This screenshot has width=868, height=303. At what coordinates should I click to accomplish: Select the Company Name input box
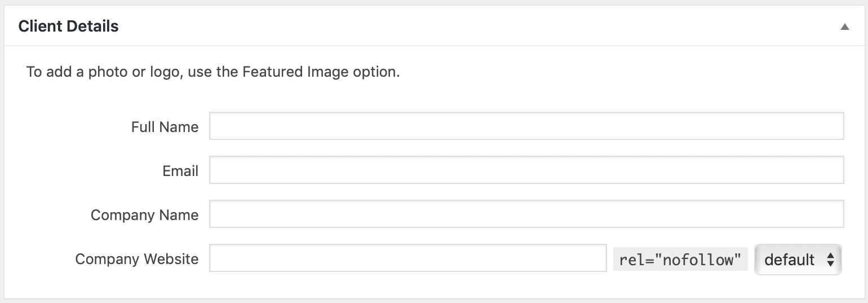(526, 214)
